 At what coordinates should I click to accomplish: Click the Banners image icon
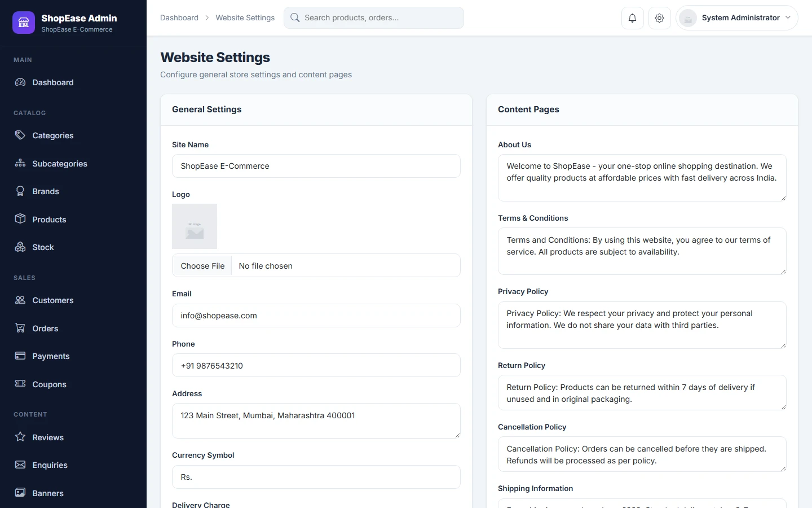tap(20, 493)
